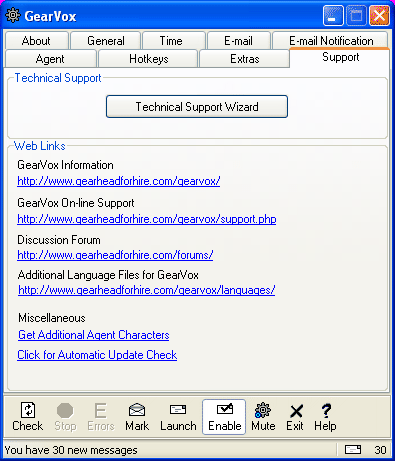Select the E-mail Notification tab
The height and width of the screenshot is (461, 395).
click(x=330, y=41)
